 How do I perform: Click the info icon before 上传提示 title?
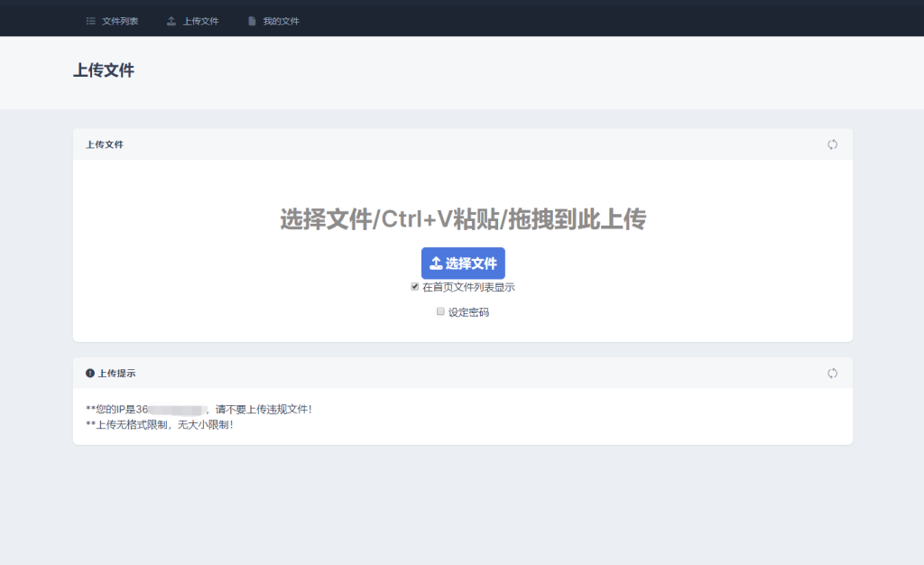[88, 373]
